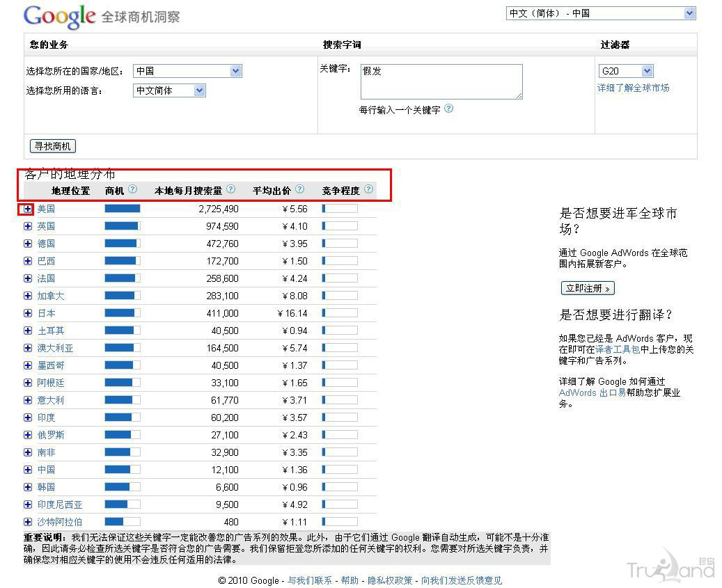Open the top-right interface language dropdown

click(599, 13)
